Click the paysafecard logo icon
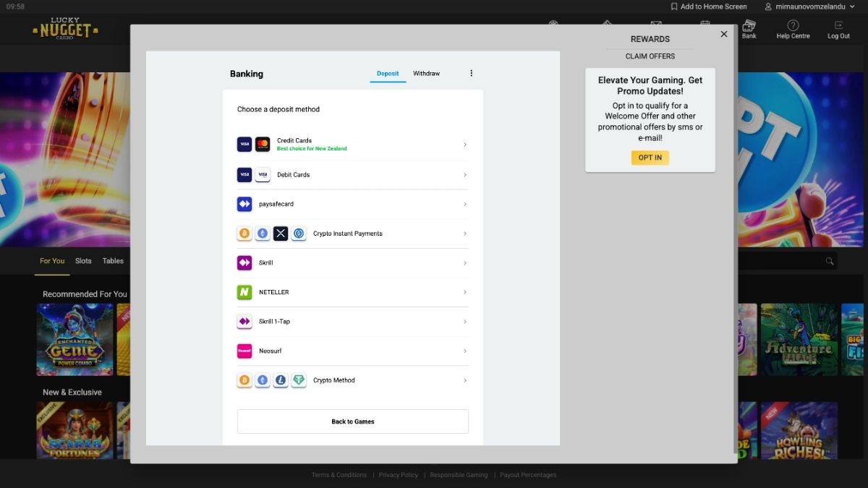Viewport: 868px width, 488px height. 244,204
